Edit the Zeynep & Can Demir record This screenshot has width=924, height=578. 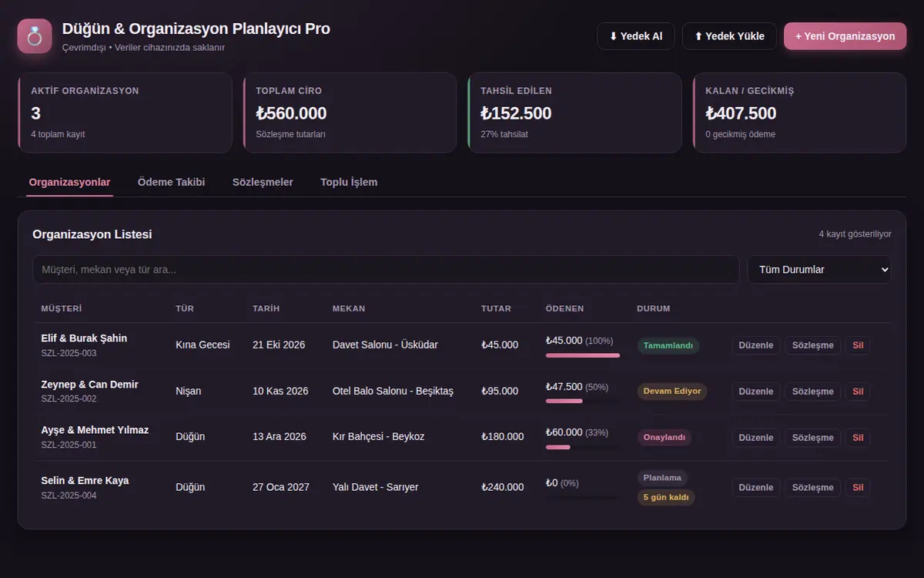756,391
